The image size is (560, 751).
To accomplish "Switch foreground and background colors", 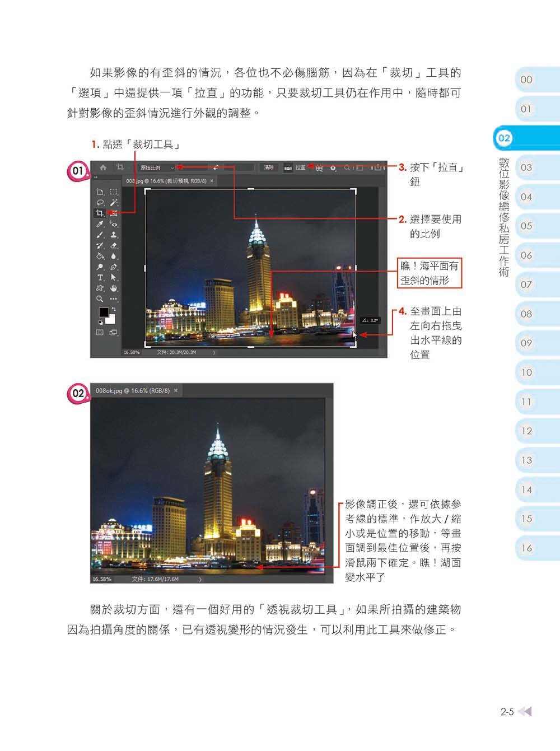I will tap(114, 309).
